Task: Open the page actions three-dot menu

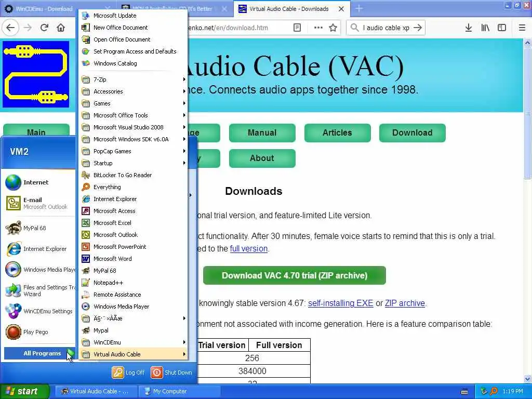Action: (x=318, y=28)
